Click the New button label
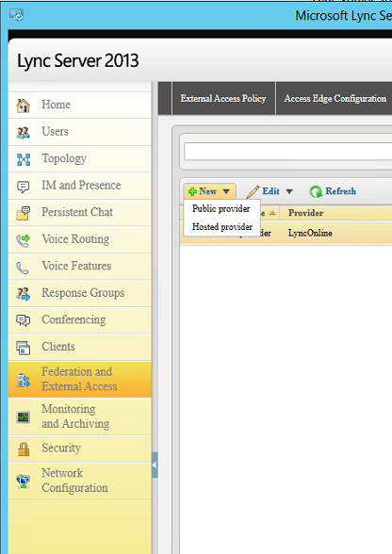This screenshot has width=392, height=554. 208,191
